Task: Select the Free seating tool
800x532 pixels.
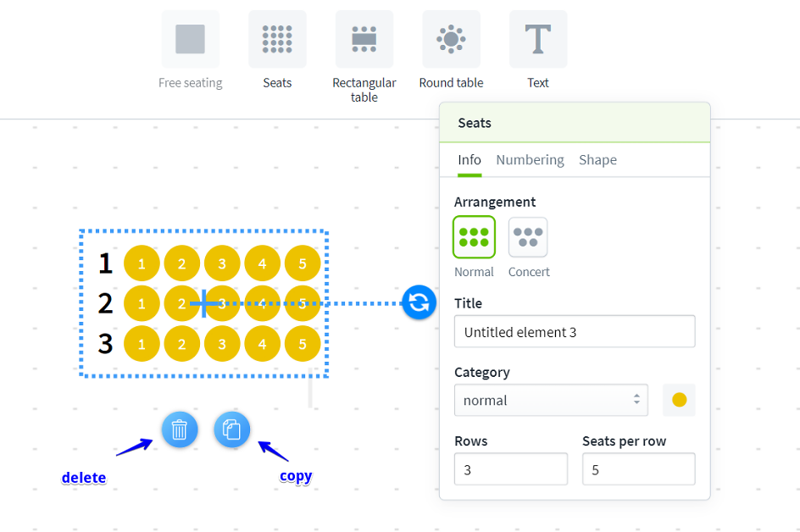Action: pyautogui.click(x=191, y=40)
